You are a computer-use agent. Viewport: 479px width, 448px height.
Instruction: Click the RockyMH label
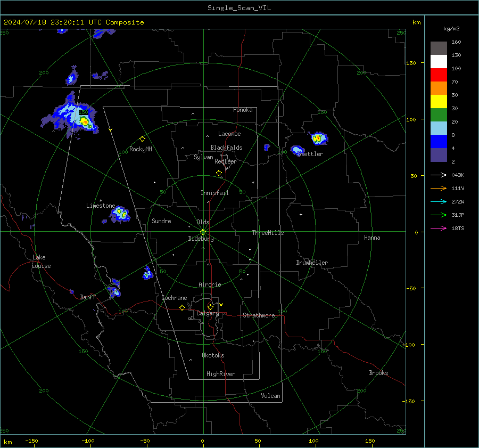(x=141, y=149)
